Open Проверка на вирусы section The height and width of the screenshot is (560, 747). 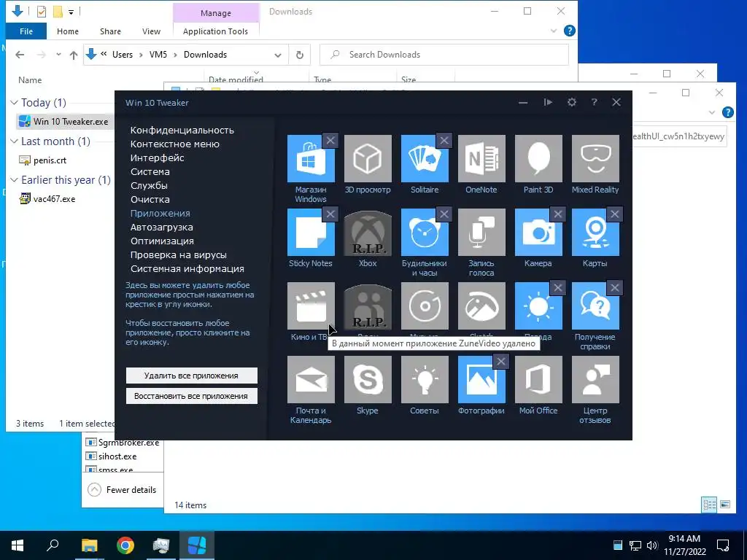tap(179, 254)
